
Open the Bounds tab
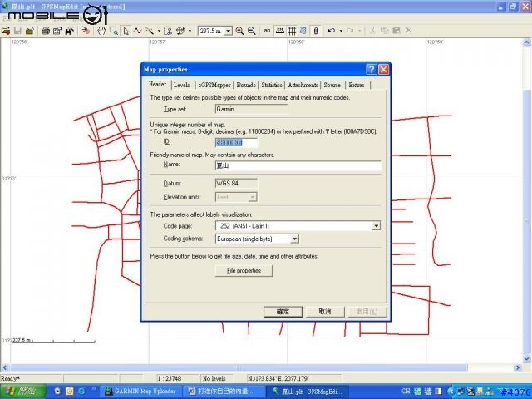point(246,85)
